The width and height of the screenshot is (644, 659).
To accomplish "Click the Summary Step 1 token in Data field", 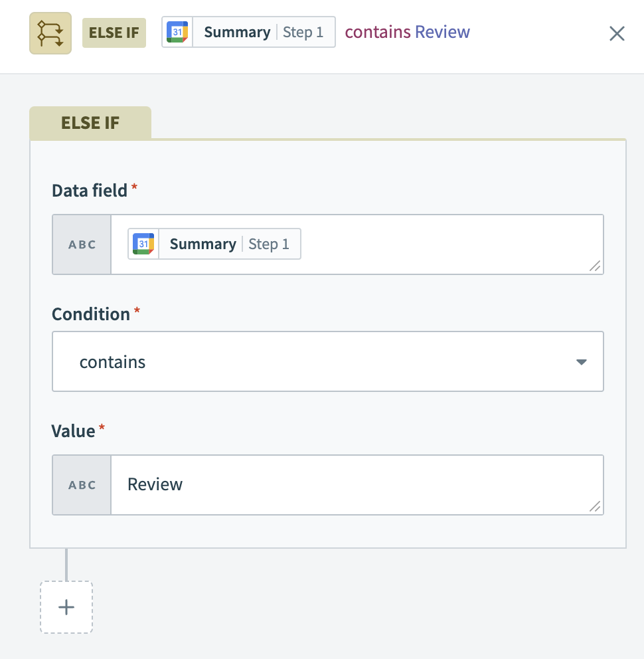I will coord(214,244).
